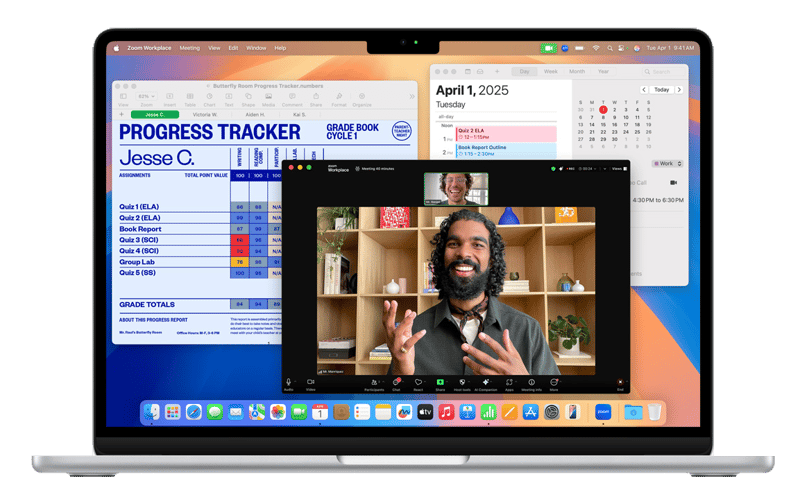Click the green encryption shield icon in Zoom
Image resolution: width=800 pixels, height=490 pixels.
tap(553, 168)
